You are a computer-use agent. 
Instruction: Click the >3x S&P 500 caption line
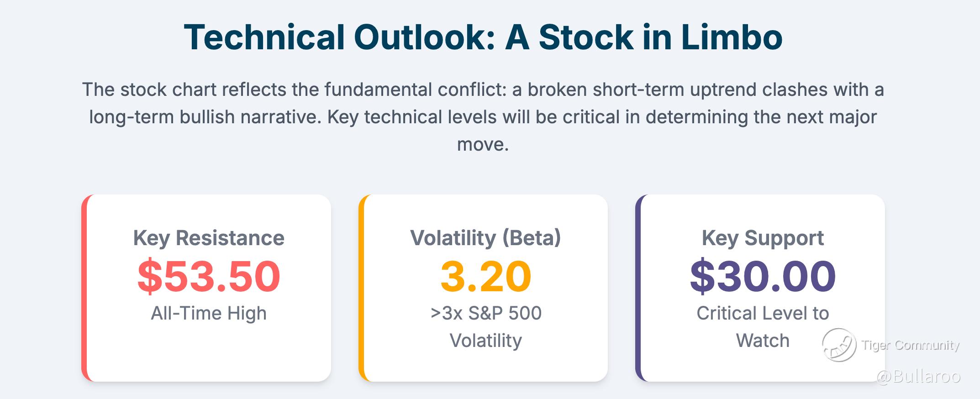pos(485,313)
